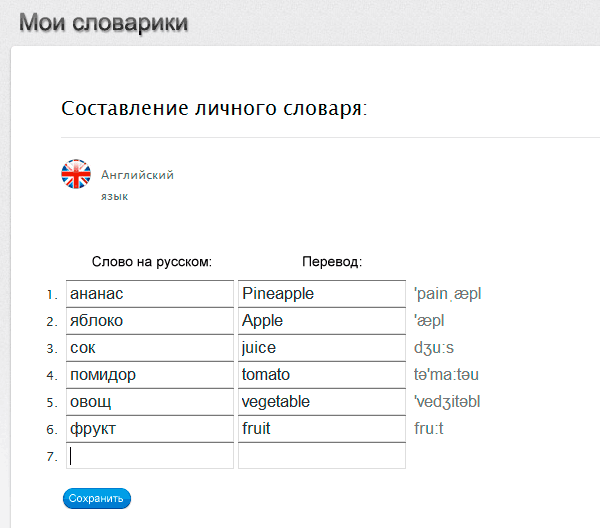The width and height of the screenshot is (600, 528).
Task: Click the empty translation field in row 7
Action: pyautogui.click(x=321, y=456)
